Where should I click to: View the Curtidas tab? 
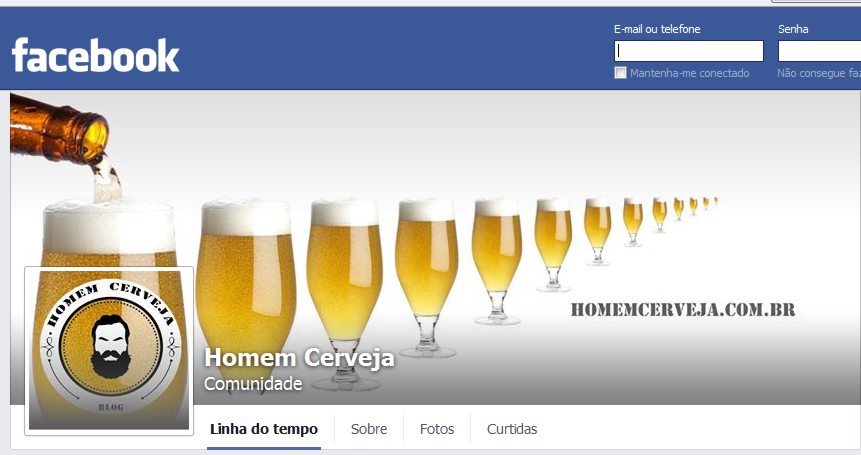tap(512, 429)
